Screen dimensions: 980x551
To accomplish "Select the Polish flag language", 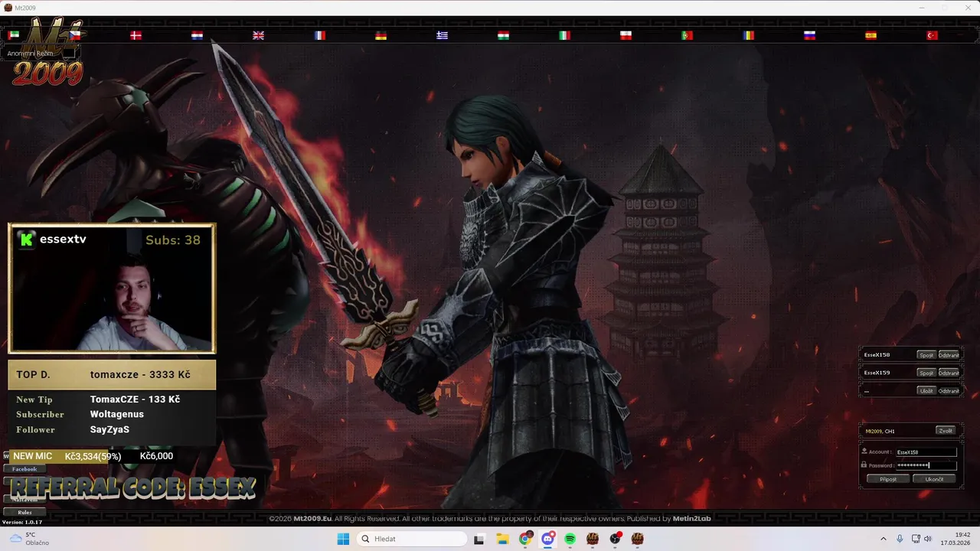I will [x=626, y=35].
